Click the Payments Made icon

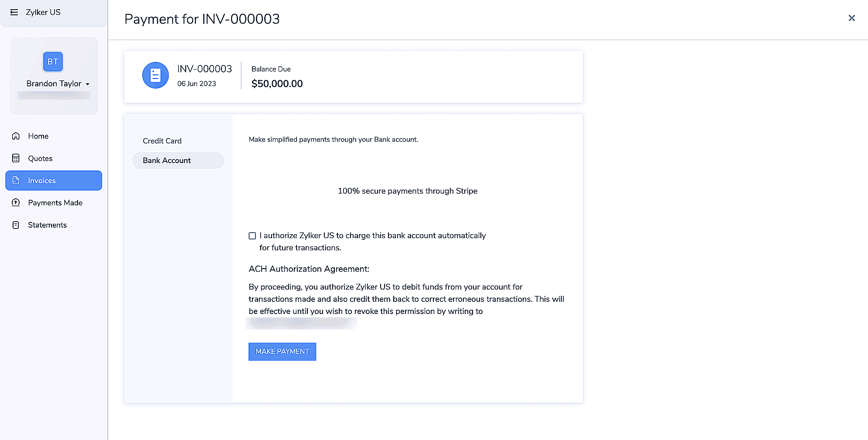tap(16, 203)
